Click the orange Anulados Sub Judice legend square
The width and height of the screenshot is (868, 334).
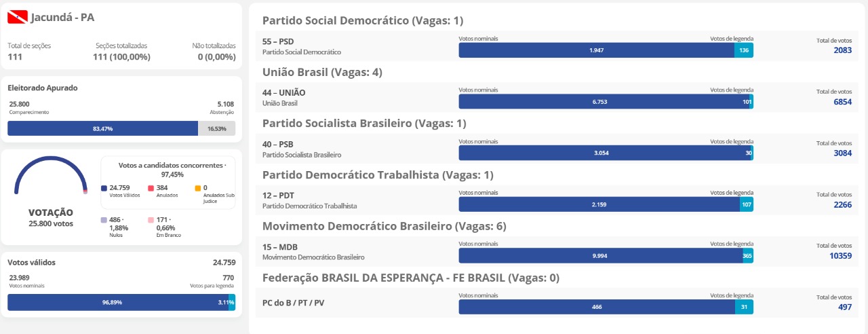coord(197,188)
